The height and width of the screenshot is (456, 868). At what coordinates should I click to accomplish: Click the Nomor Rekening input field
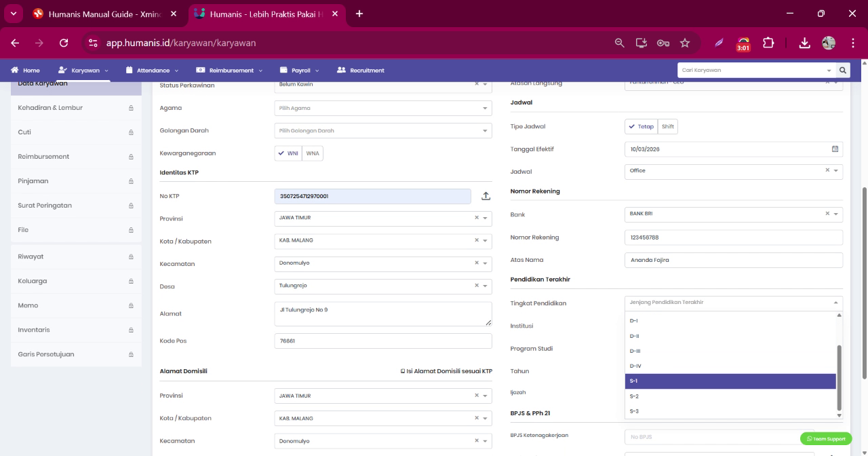733,237
